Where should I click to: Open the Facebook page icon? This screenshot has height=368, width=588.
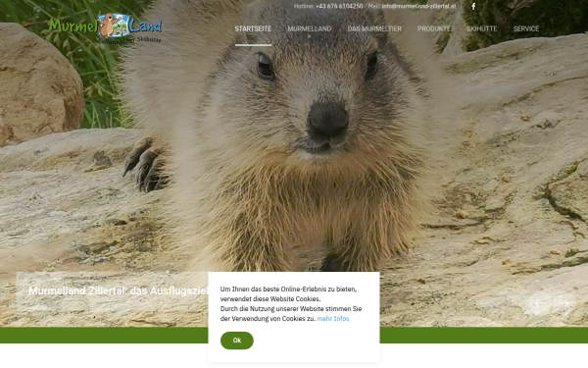click(473, 7)
